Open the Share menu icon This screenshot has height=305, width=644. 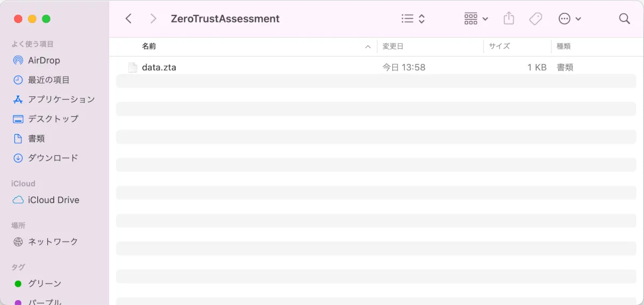(509, 19)
